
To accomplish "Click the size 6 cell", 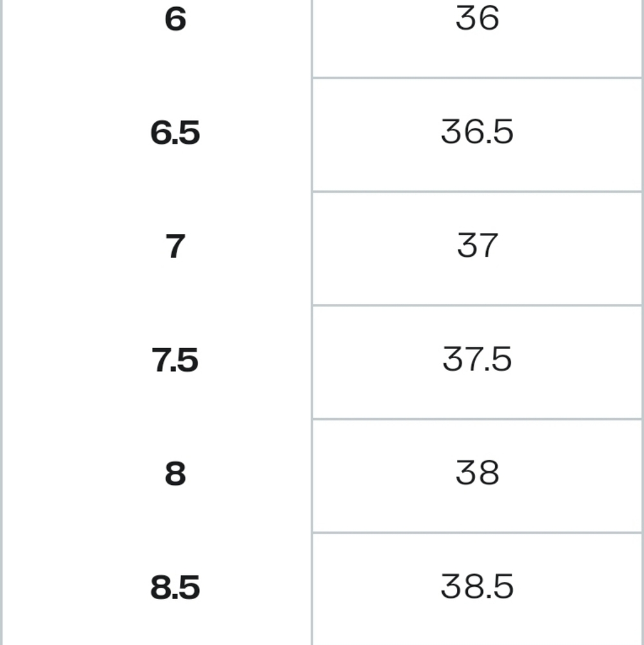I will click(x=175, y=19).
